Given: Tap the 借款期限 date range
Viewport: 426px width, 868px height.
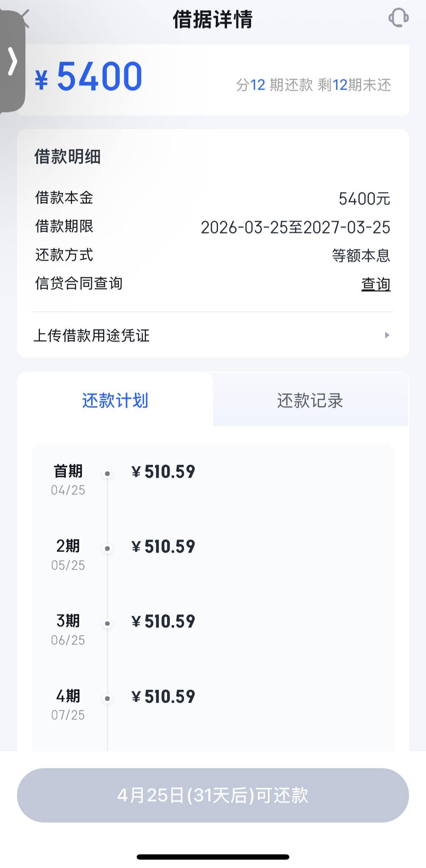Looking at the screenshot, I should [295, 227].
